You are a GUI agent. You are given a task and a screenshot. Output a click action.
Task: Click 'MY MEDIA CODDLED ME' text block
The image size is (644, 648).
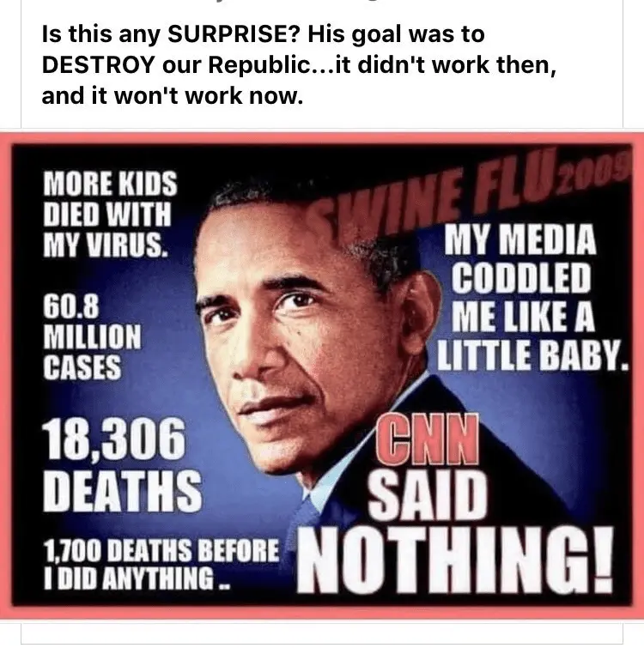point(522,278)
